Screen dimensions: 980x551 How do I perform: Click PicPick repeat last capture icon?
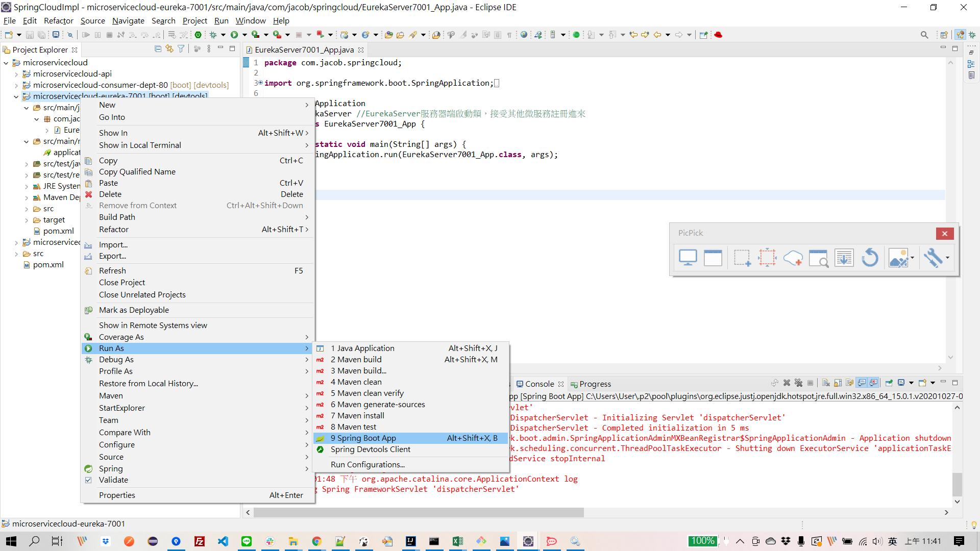click(870, 258)
